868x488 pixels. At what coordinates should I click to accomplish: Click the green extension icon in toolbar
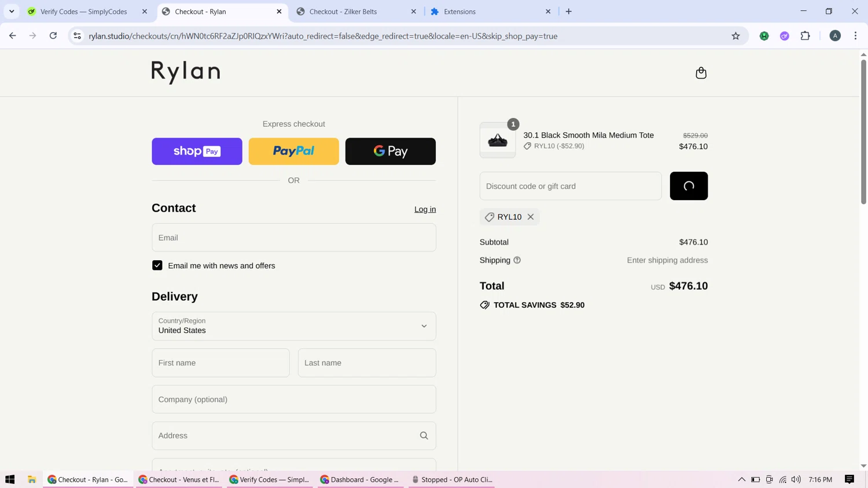tap(764, 36)
